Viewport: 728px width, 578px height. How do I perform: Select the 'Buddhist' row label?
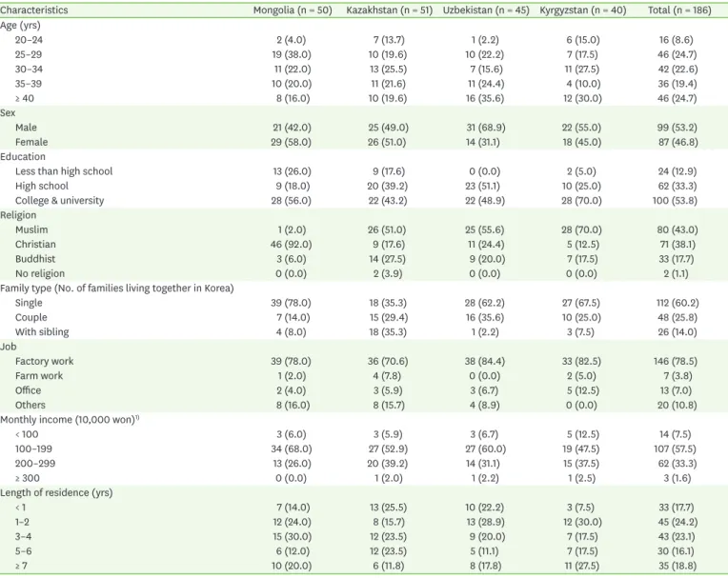point(35,259)
